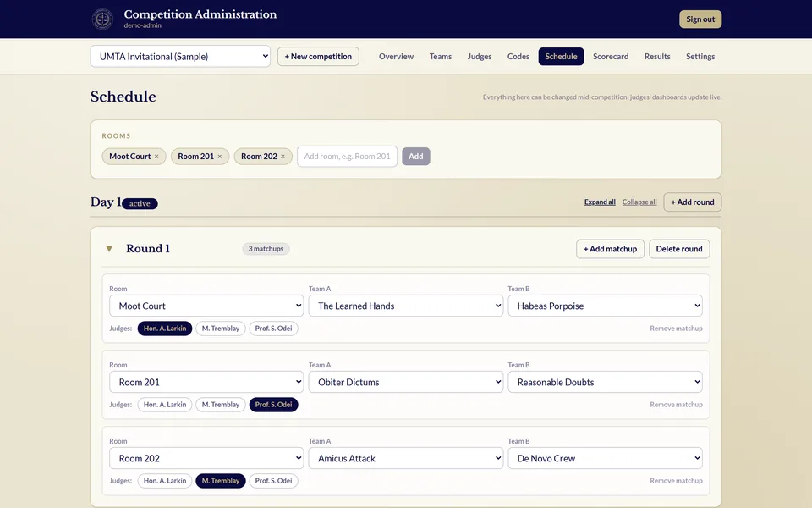The image size is (812, 508).
Task: Click the 3 matchups badge
Action: (266, 249)
